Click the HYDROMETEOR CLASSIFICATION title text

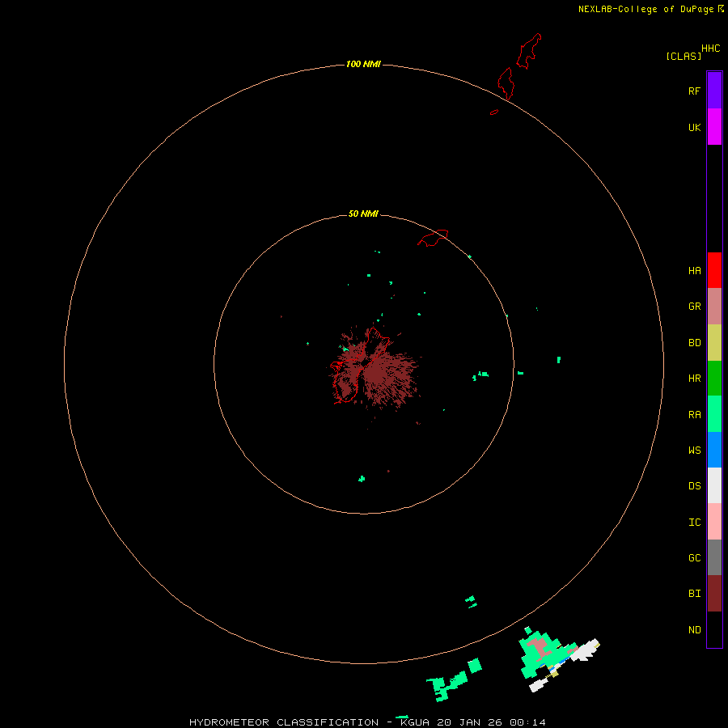click(x=284, y=722)
